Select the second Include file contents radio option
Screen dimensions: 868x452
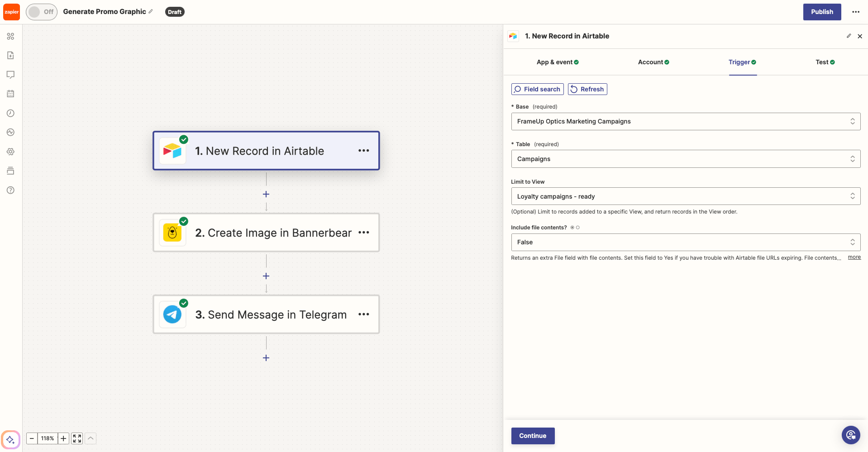point(577,227)
